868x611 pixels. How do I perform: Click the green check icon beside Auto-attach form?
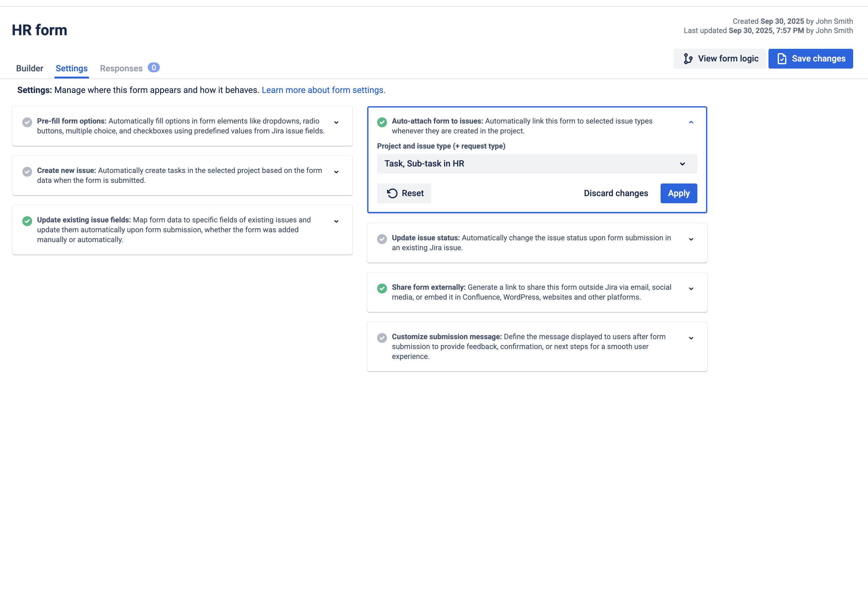pos(382,122)
